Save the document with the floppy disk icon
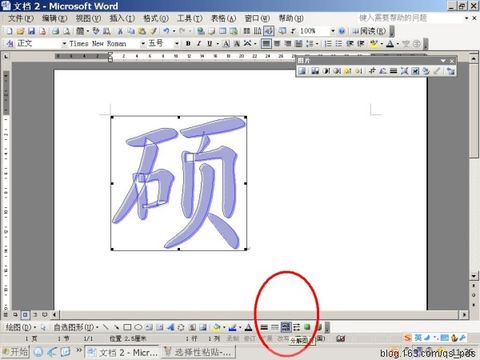The image size is (480, 360). (x=31, y=31)
